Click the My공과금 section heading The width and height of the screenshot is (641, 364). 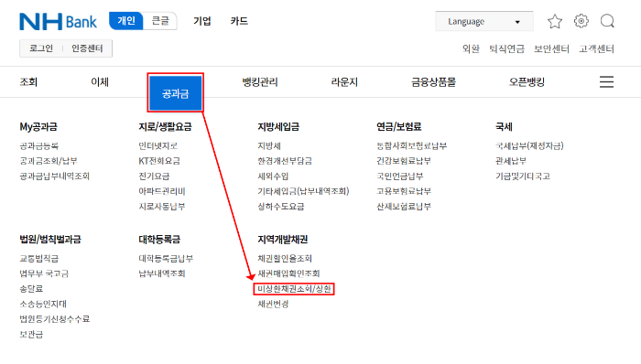pyautogui.click(x=38, y=126)
